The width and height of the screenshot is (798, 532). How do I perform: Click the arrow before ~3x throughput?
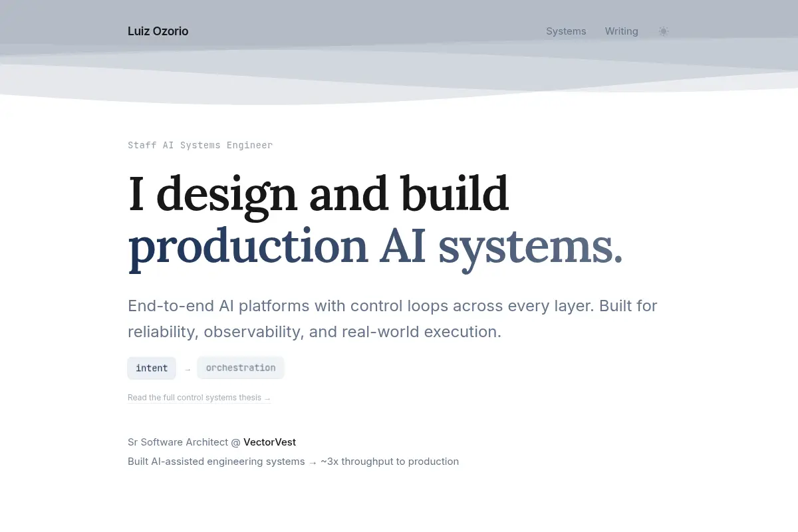(313, 462)
